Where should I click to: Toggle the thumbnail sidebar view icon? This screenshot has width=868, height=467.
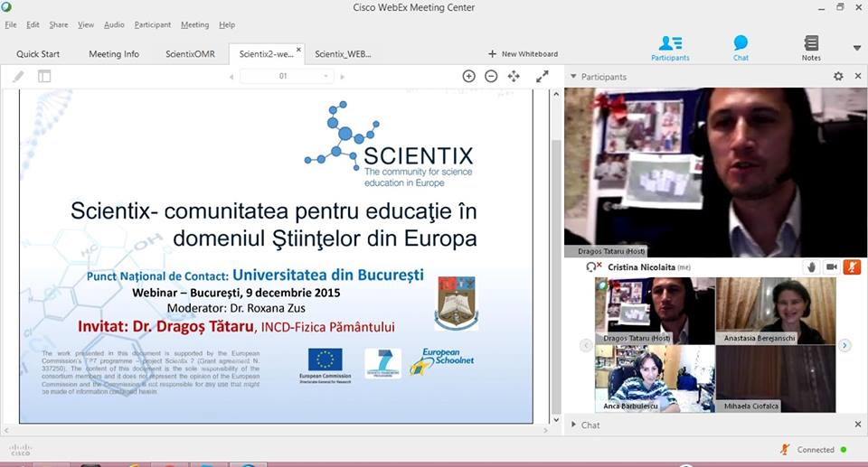(x=44, y=77)
